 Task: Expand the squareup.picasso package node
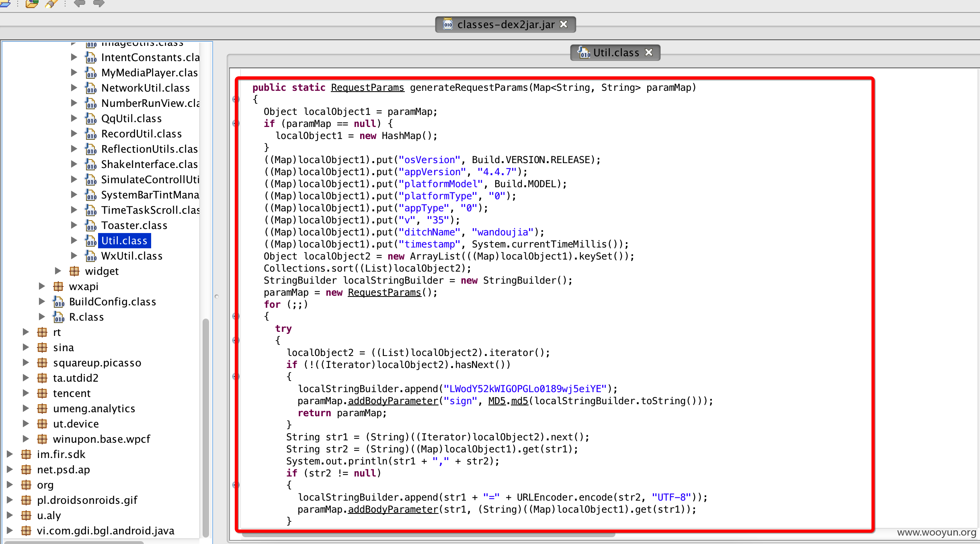tap(26, 362)
